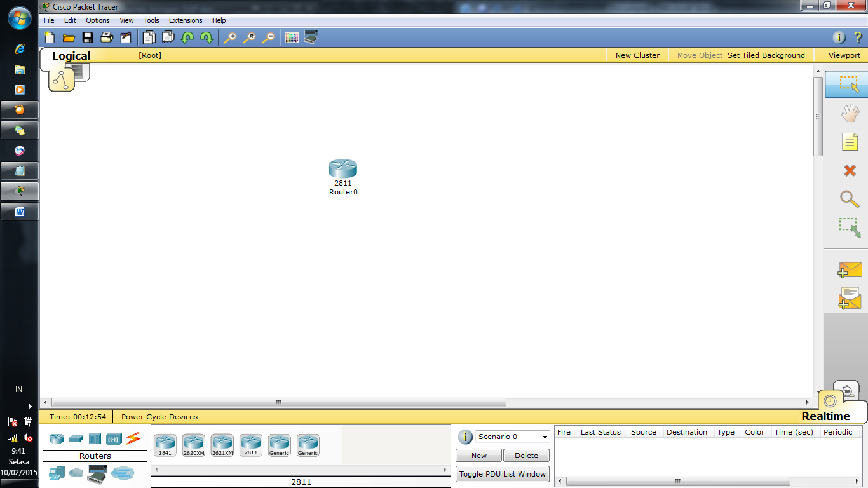The image size is (868, 488).
Task: Create a new file from toolbar
Action: click(50, 37)
